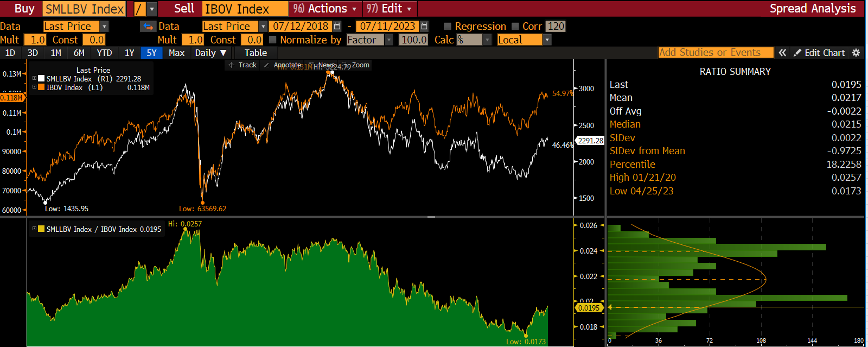Activate the Track crosshair tool

coord(242,65)
